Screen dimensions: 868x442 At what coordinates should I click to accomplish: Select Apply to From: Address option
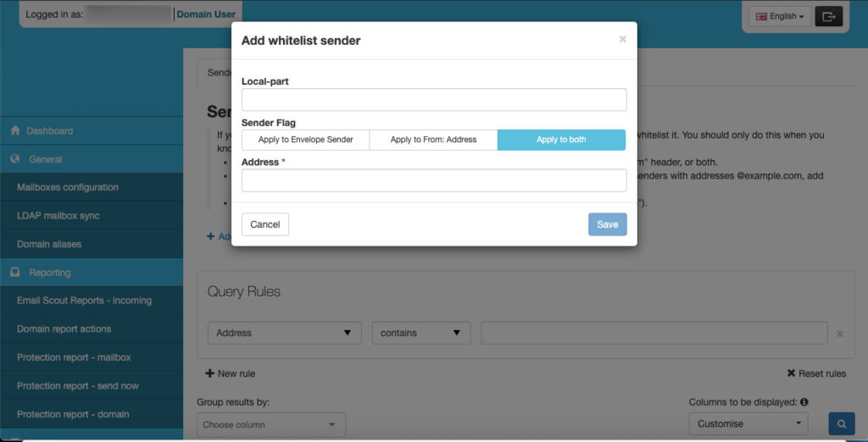(433, 140)
